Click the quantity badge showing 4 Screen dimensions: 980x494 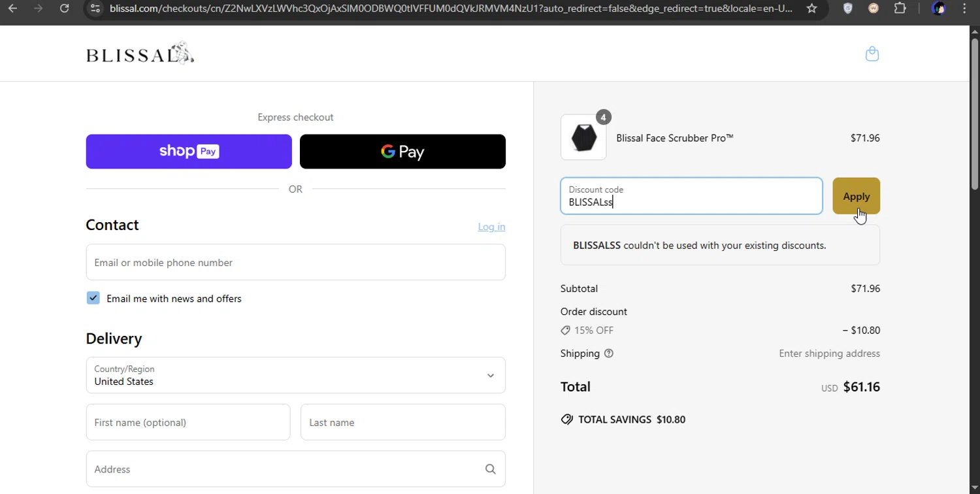point(603,118)
